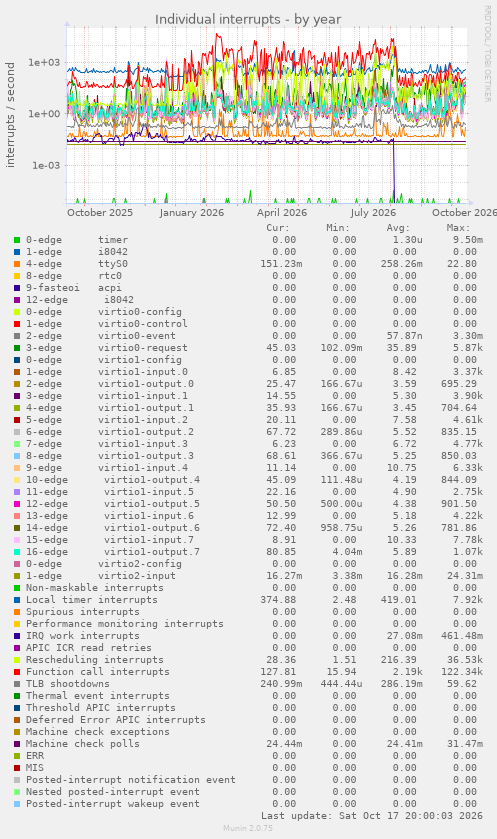The width and height of the screenshot is (497, 839).
Task: Click the '5.87k' max for virtio0-request
Action: [x=468, y=348]
